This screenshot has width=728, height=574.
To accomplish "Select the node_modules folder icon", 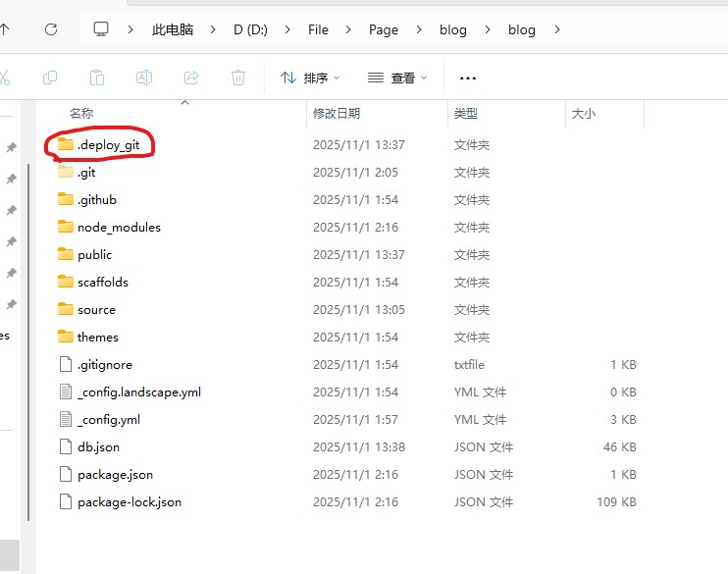I will [x=66, y=227].
